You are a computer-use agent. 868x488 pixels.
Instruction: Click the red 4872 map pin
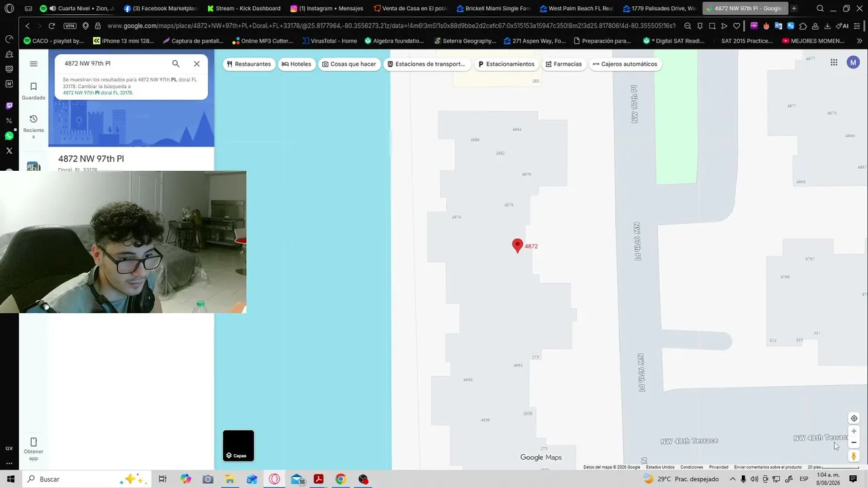517,245
